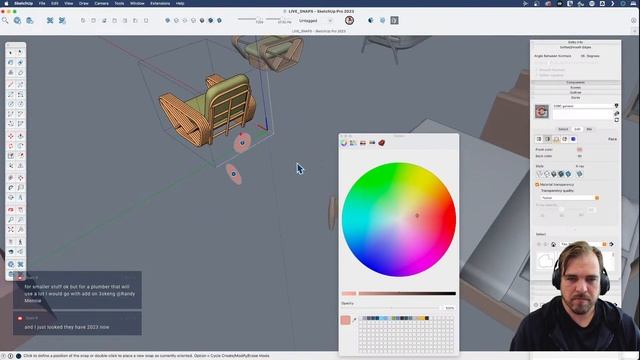Open the Window menu

pos(137,3)
